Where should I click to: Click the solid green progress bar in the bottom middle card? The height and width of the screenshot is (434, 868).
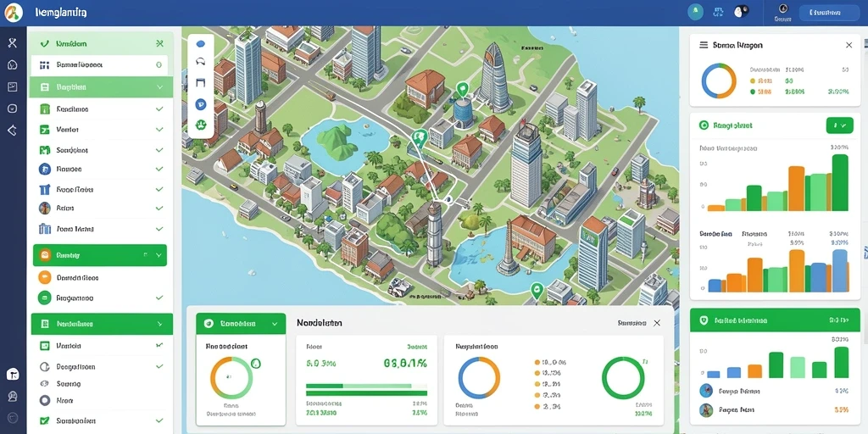click(366, 393)
